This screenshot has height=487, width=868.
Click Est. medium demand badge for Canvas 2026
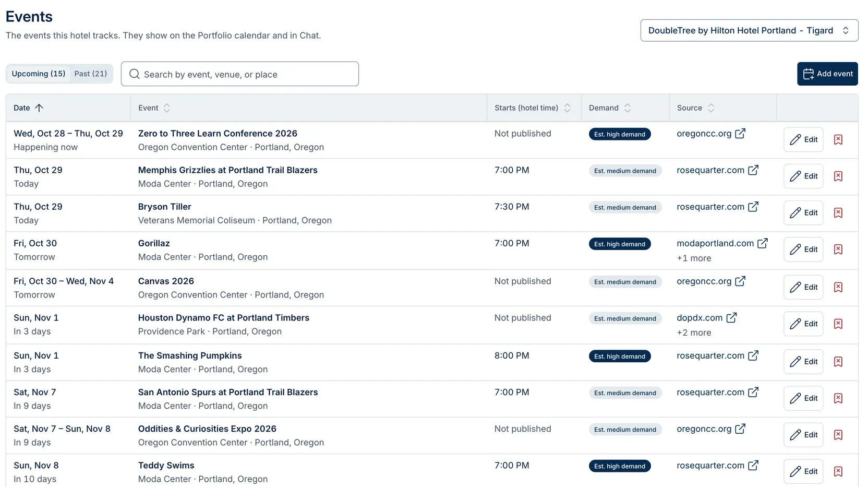625,282
